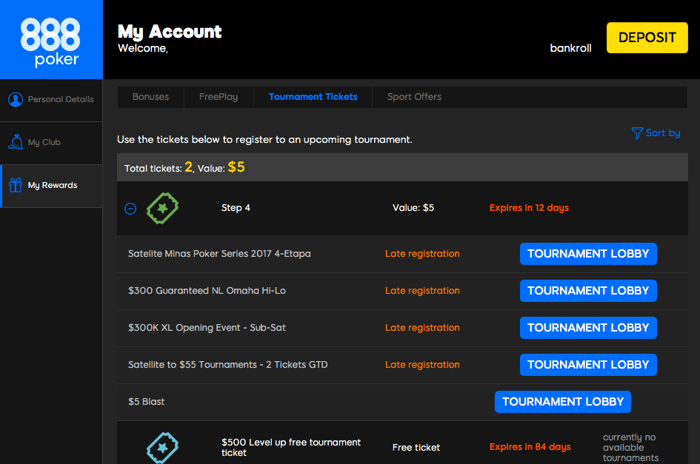Click Late registration status for Omaha Hi-Lo
The image size is (700, 464).
point(422,291)
